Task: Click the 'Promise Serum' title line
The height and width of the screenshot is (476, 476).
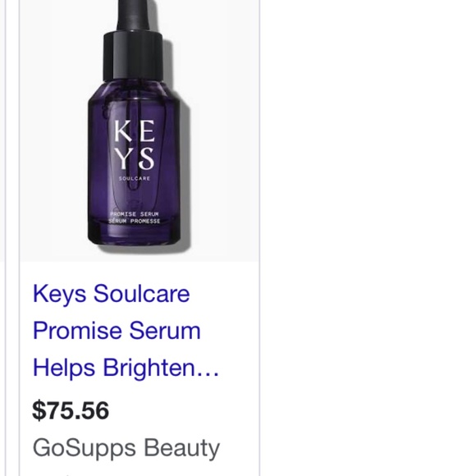Action: coord(117,330)
